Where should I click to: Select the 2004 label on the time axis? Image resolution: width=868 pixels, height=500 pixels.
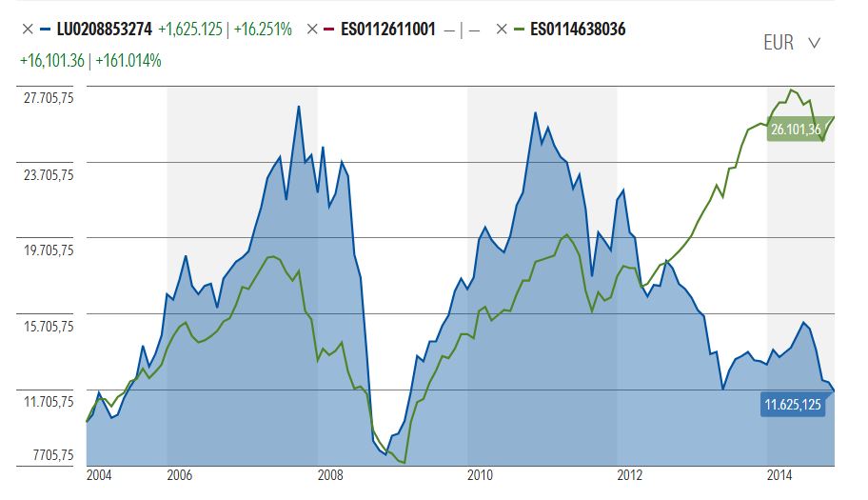pos(98,474)
